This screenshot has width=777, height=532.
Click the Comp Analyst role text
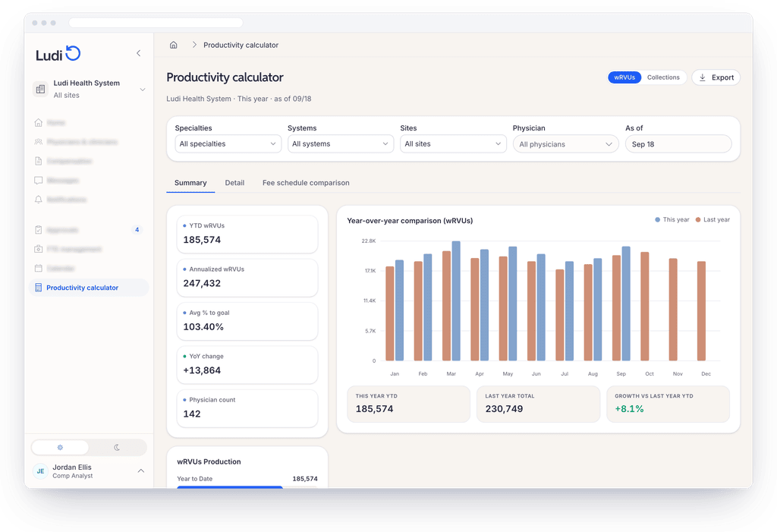pos(73,476)
